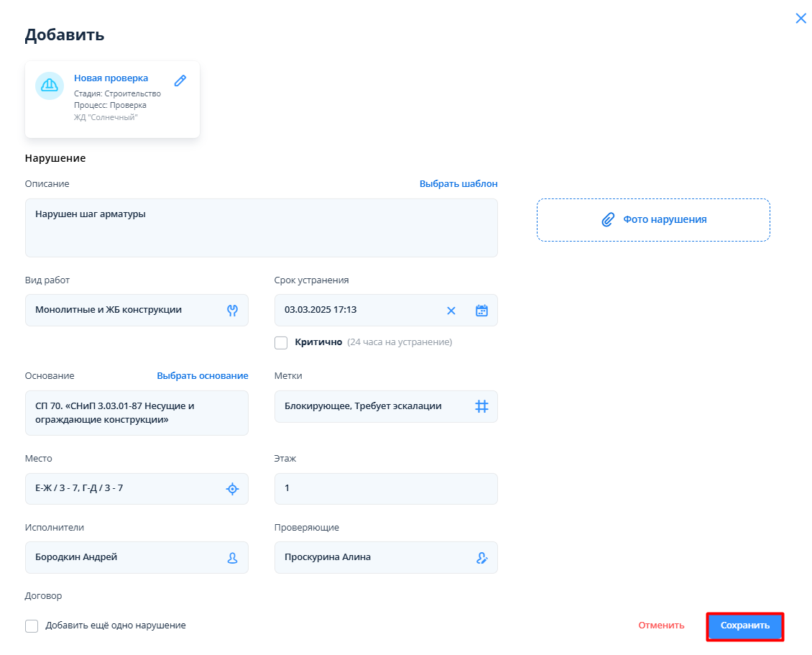Screen dimensions: 812x655
Task: Enable the Критично checkbox
Action: coord(281,342)
